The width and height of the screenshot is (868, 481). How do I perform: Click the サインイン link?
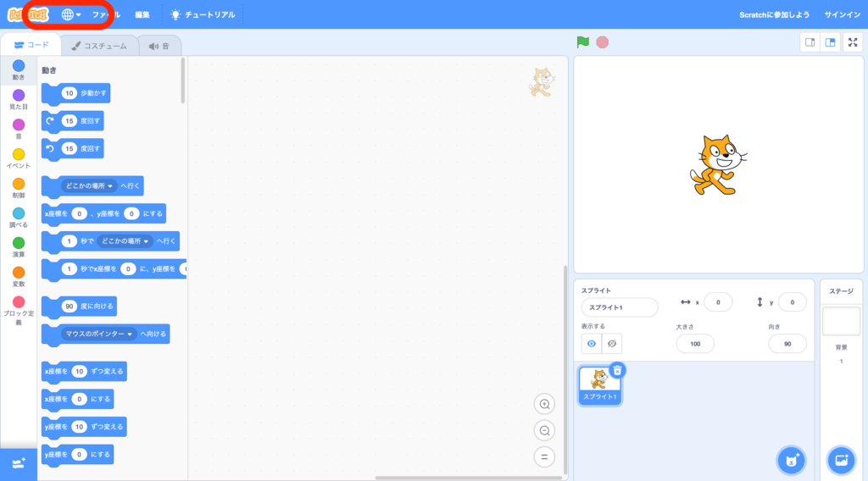(842, 14)
